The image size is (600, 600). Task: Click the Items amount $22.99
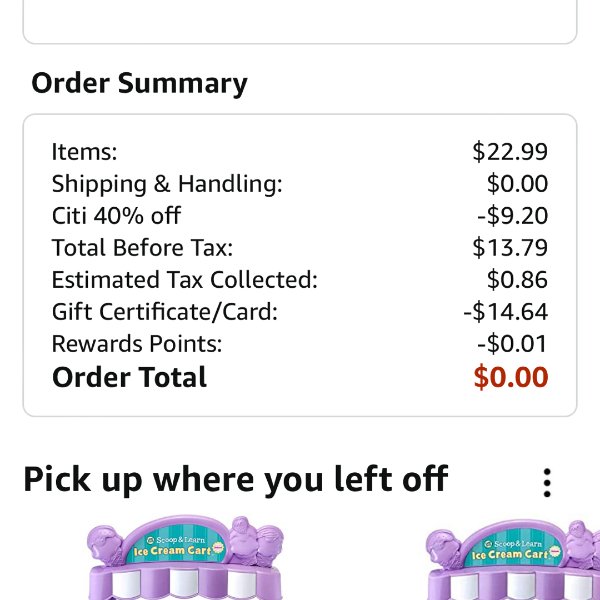click(510, 151)
